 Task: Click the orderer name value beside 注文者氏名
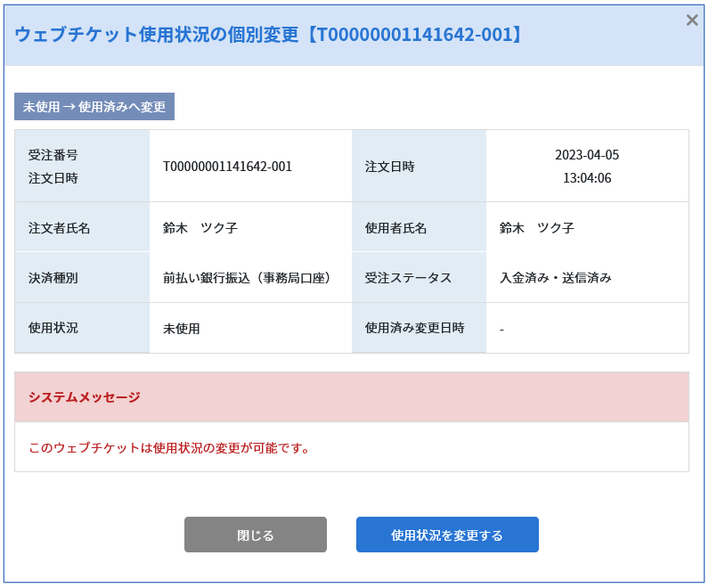(200, 228)
